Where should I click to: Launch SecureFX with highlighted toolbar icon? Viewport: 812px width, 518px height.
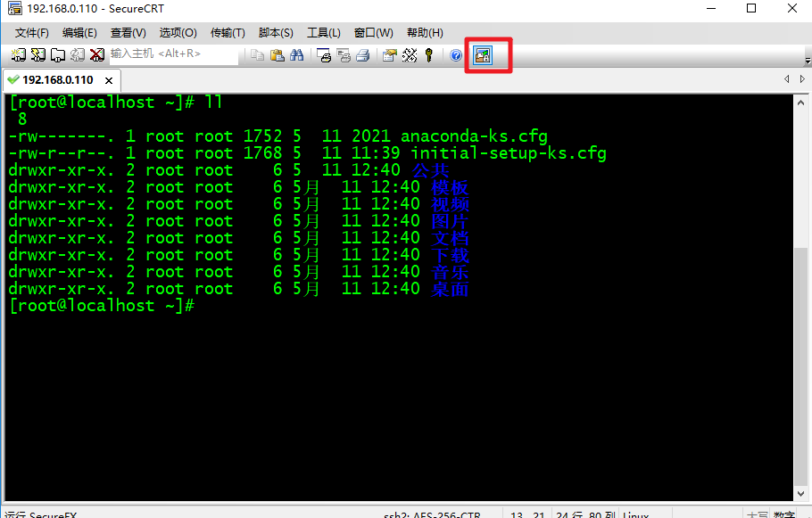(x=483, y=55)
